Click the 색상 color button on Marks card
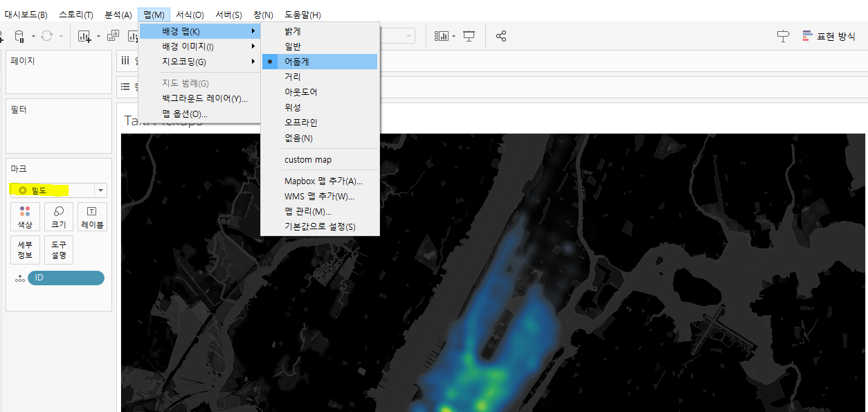This screenshot has width=868, height=412. pos(25,217)
